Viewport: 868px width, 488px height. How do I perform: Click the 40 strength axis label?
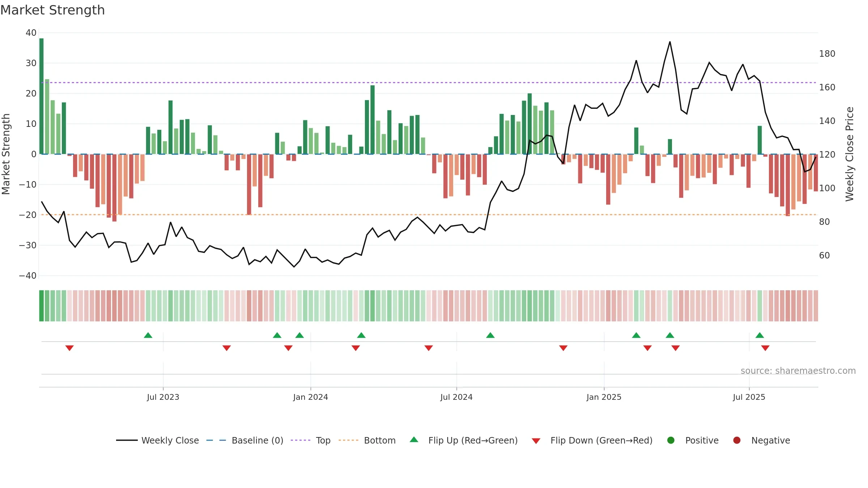31,33
